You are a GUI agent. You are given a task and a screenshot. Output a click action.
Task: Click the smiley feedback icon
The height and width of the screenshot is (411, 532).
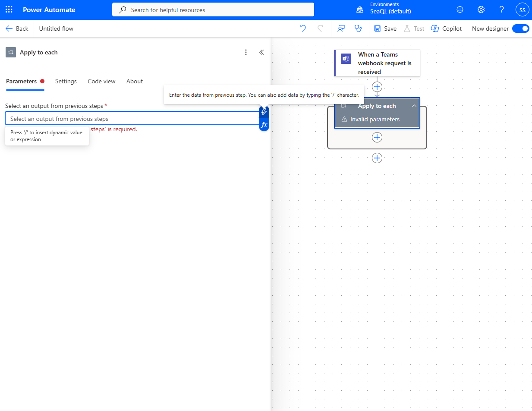(460, 9)
